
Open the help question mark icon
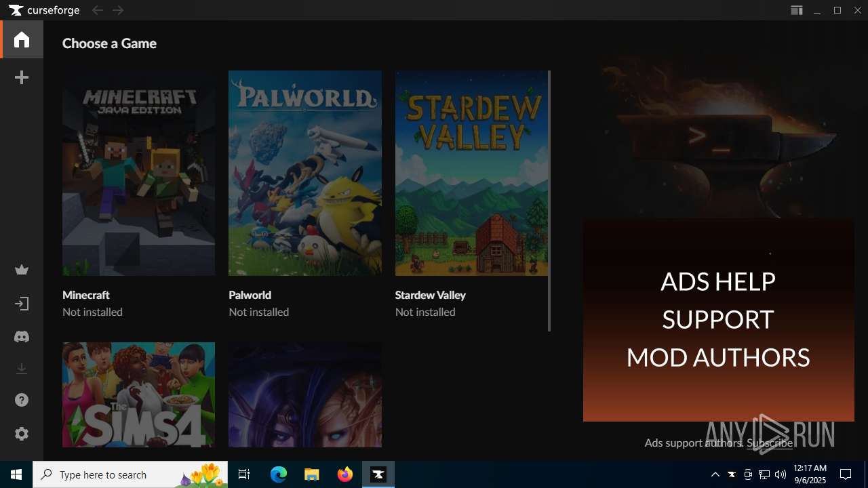[22, 401]
